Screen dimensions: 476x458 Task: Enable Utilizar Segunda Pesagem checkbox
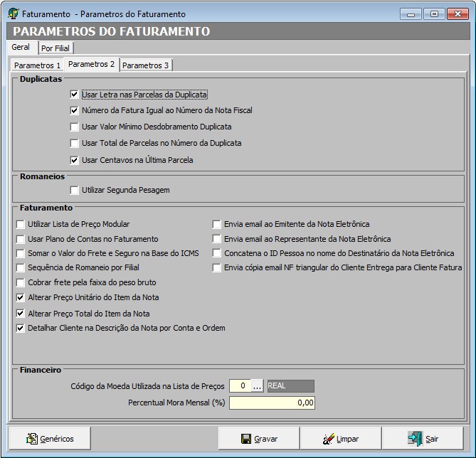74,190
